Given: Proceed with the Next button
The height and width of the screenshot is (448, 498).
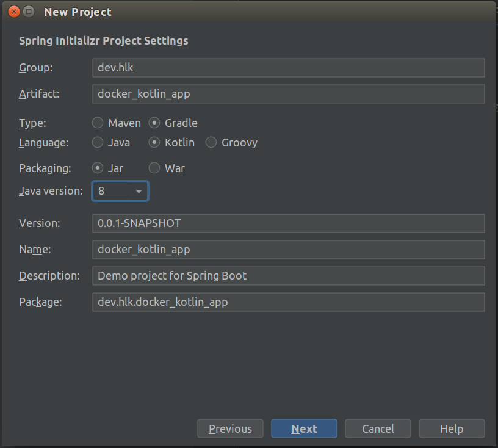Looking at the screenshot, I should pyautogui.click(x=304, y=428).
